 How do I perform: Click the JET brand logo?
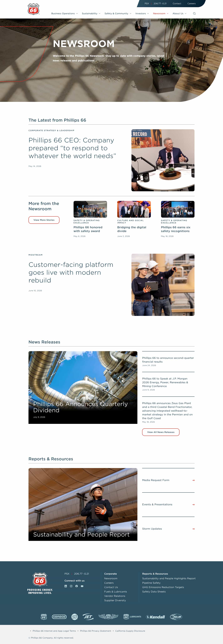click(88, 617)
